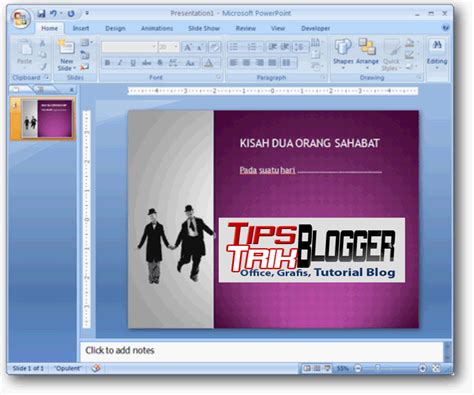Open the View ribbon tab
Screen dimensions: 474x395
click(x=278, y=28)
